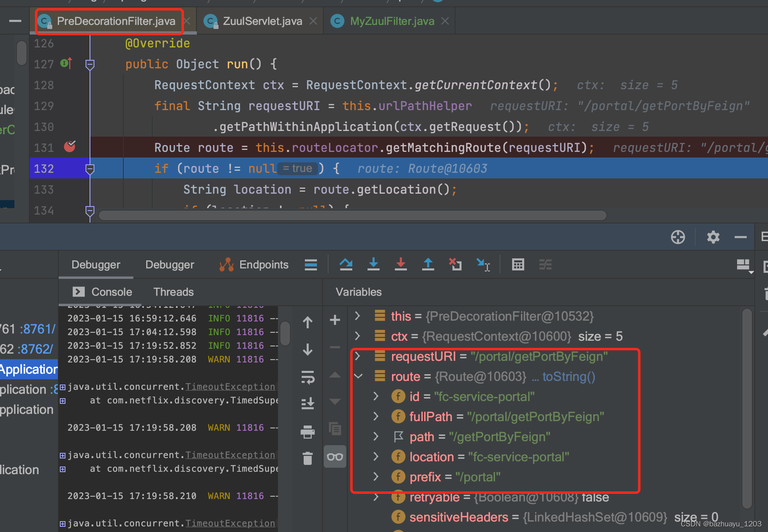
Task: Expand first TimeoutException stack trace fold
Action: (63, 387)
